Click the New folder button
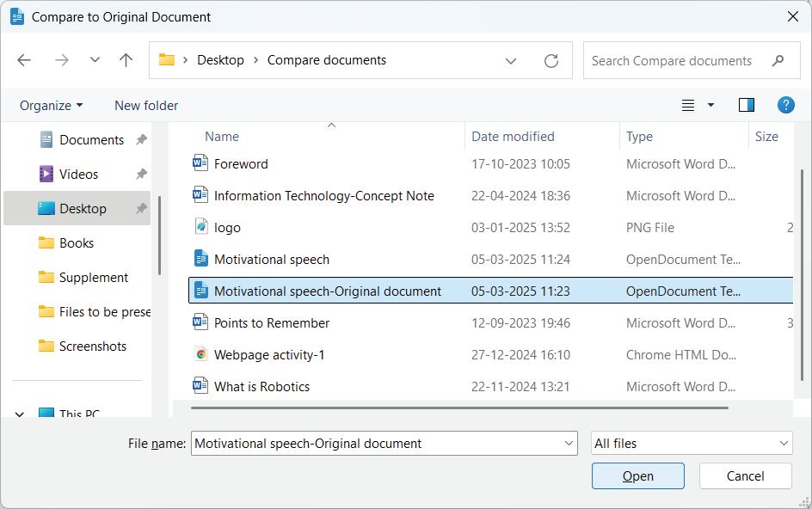 146,105
